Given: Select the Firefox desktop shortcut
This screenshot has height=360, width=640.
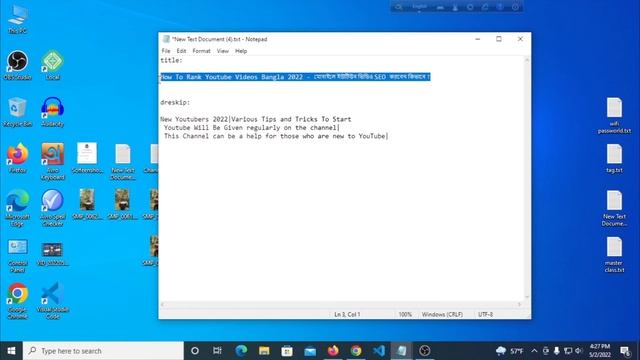Looking at the screenshot, I should 18,158.
